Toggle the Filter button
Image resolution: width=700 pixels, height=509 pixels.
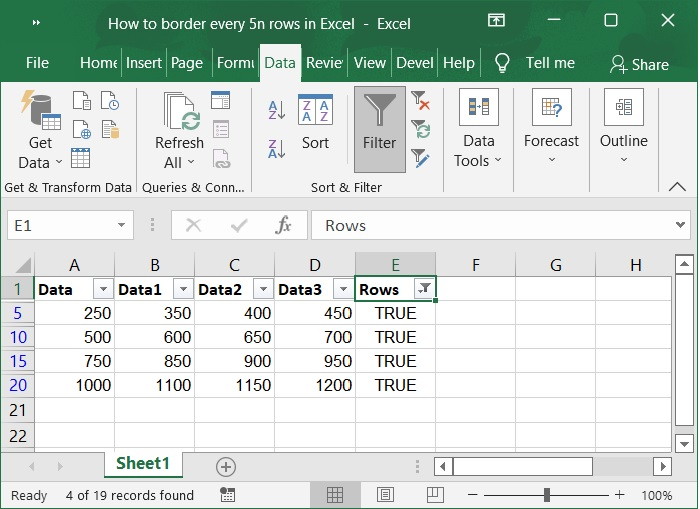click(379, 129)
